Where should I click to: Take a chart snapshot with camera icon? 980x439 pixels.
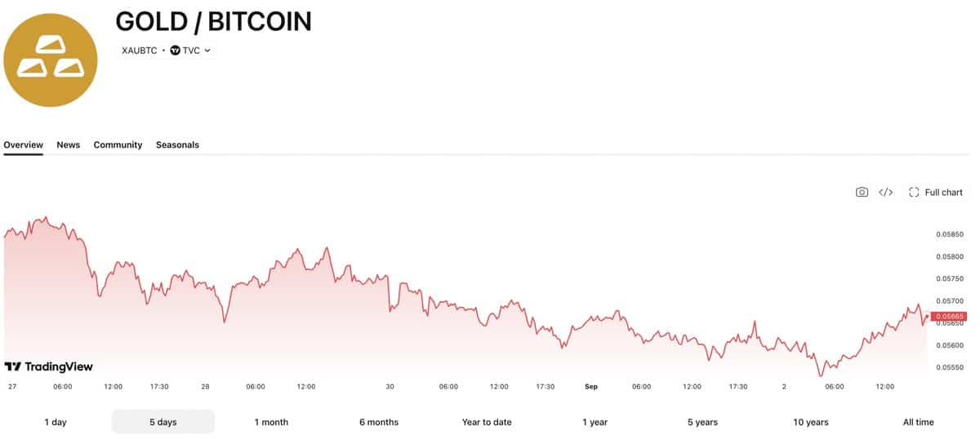coord(862,193)
